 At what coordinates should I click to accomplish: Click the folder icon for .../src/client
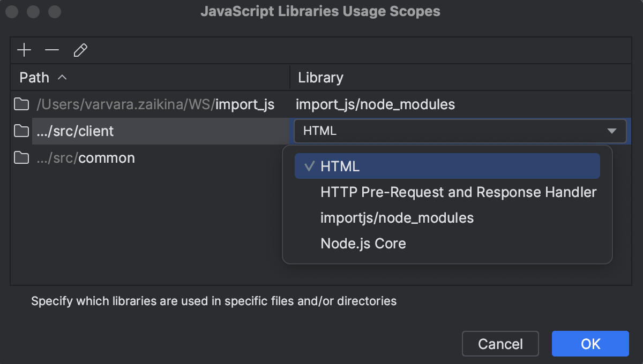pyautogui.click(x=20, y=131)
